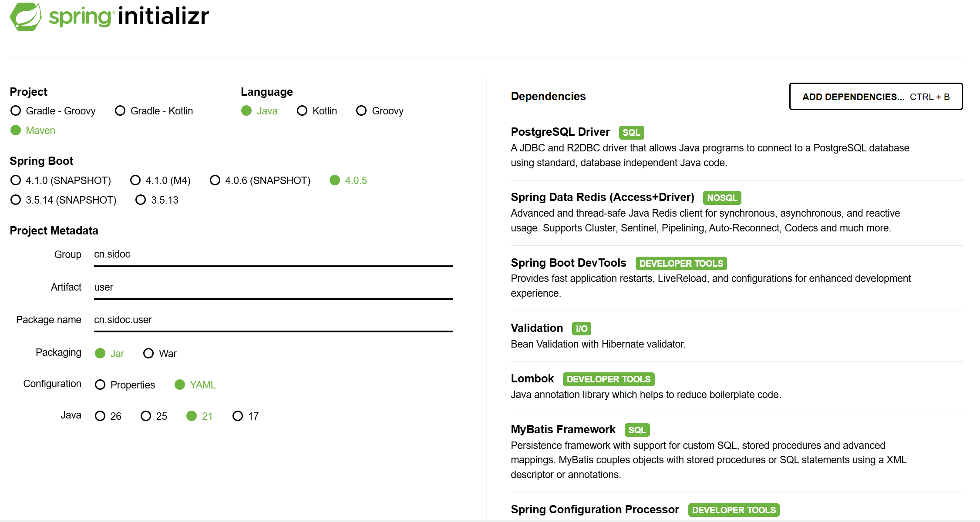Click the Lombok dependency title
980x522 pixels.
[532, 378]
